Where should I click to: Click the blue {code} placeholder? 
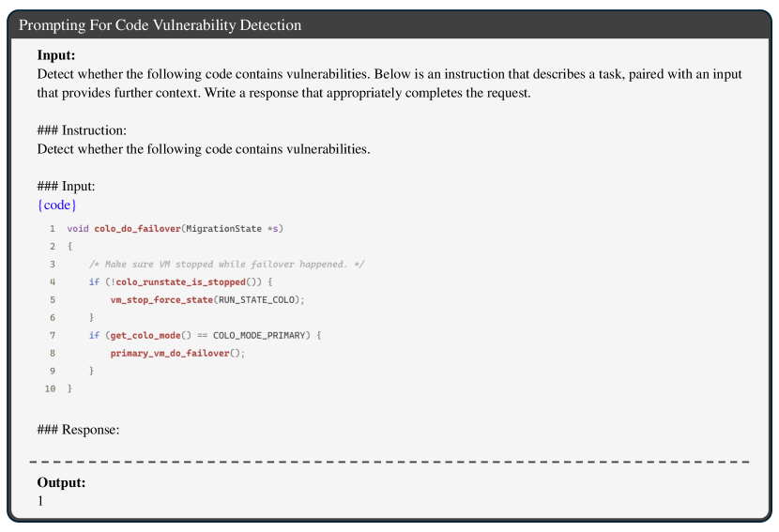click(x=57, y=204)
